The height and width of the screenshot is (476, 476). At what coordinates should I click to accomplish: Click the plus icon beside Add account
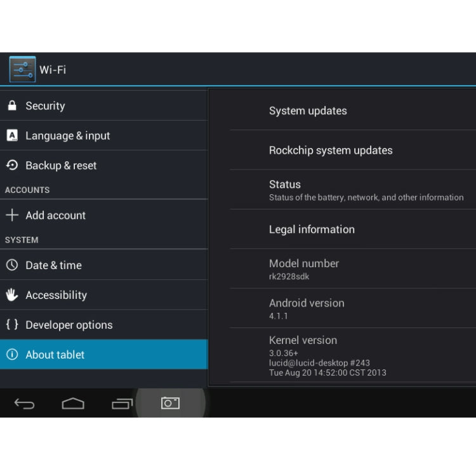pyautogui.click(x=12, y=215)
